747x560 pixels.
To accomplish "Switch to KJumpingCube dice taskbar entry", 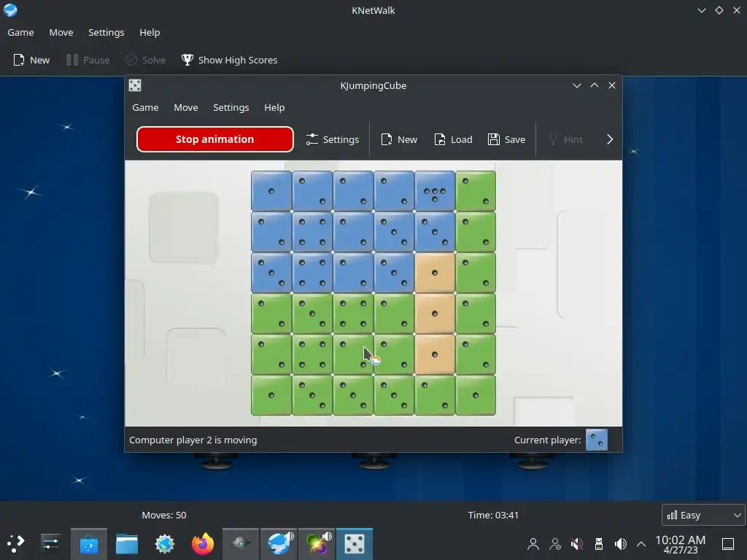I will [355, 544].
